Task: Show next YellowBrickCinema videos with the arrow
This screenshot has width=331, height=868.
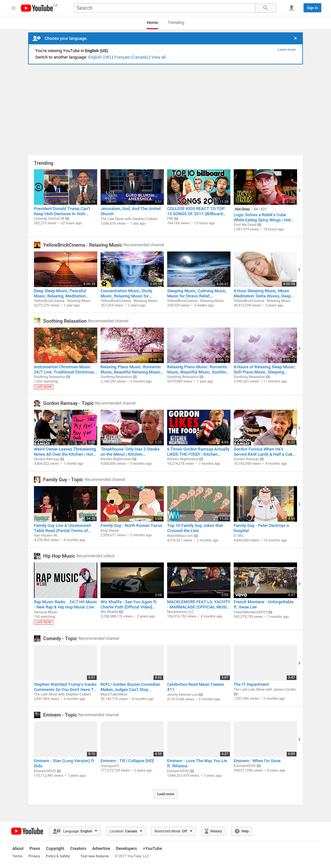Action: point(299,270)
